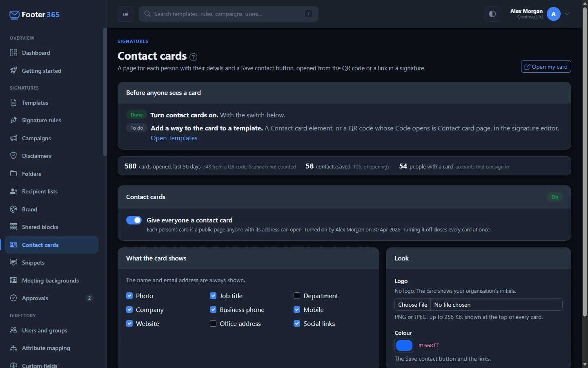Toggle the dark/light theme icon
The height and width of the screenshot is (368, 588).
[x=492, y=14]
